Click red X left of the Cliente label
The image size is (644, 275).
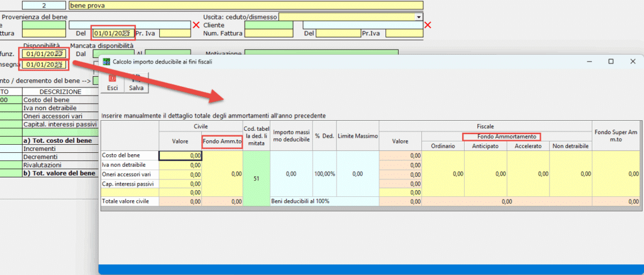click(x=196, y=25)
